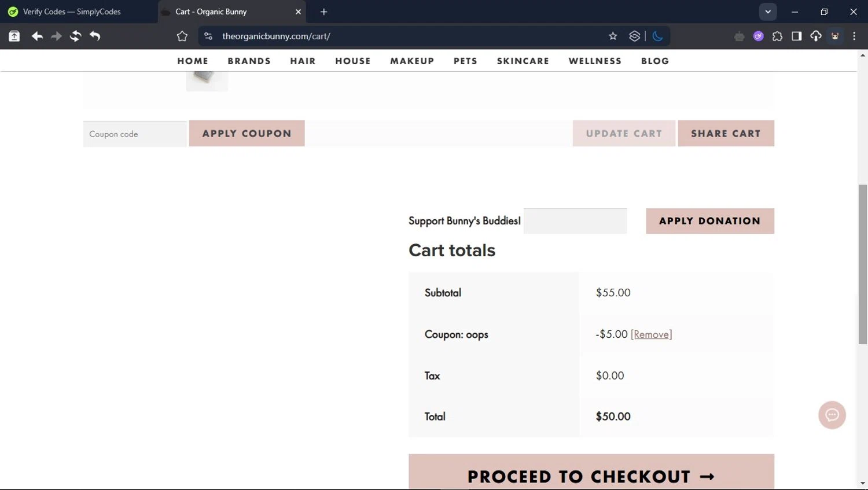Toggle dark mode moon icon

tap(657, 36)
